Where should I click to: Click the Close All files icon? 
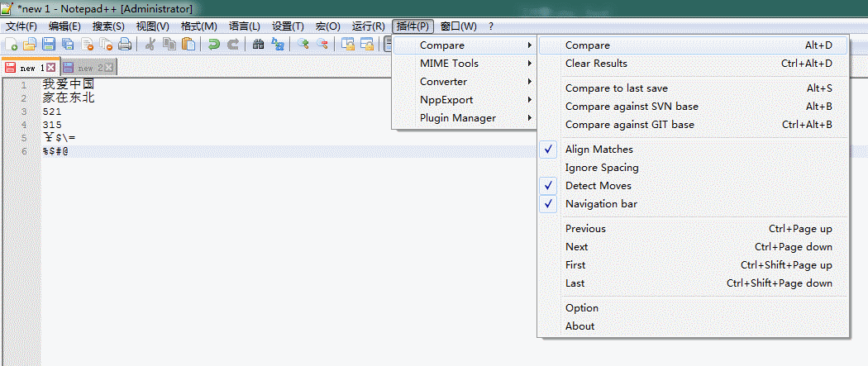[106, 45]
